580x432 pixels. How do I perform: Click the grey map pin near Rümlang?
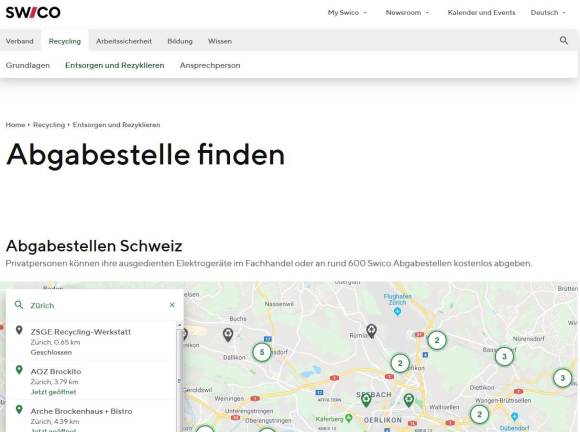pos(371,331)
